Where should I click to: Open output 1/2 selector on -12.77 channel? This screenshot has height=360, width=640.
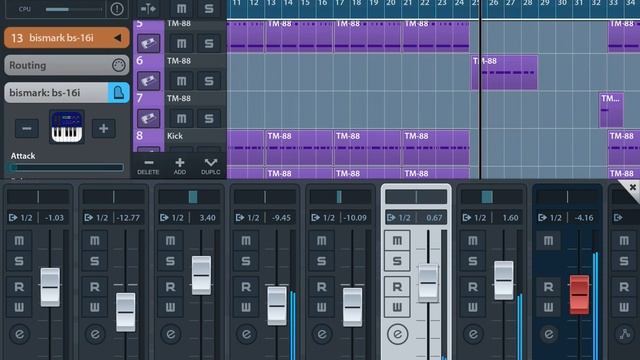click(x=97, y=218)
